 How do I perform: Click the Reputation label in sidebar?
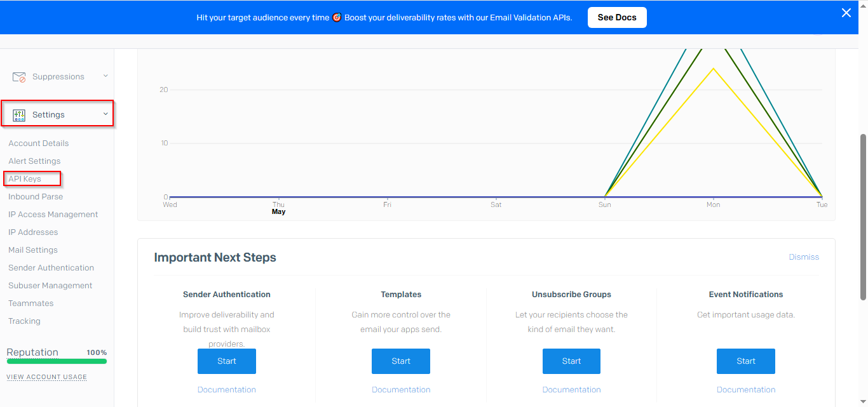click(x=32, y=352)
